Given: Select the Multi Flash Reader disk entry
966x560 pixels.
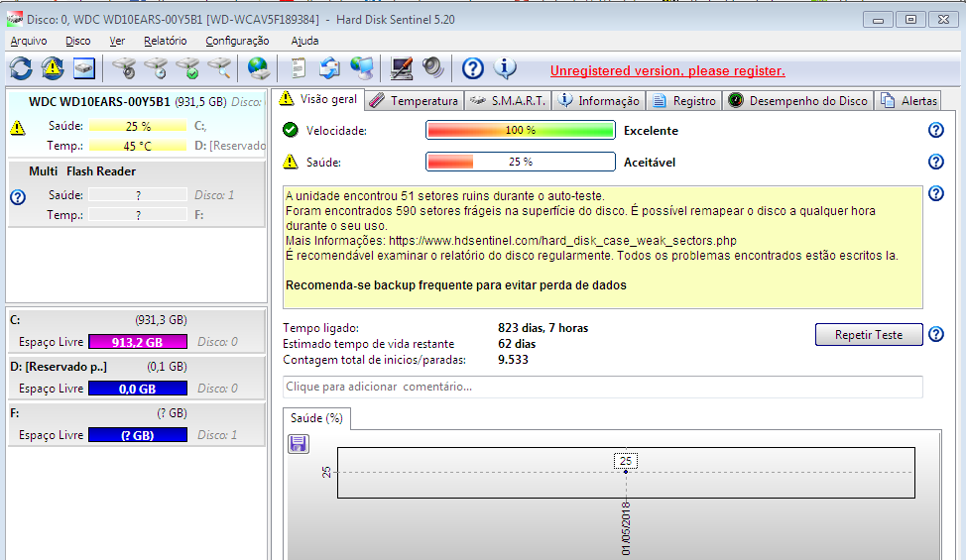Looking at the screenshot, I should pyautogui.click(x=137, y=193).
